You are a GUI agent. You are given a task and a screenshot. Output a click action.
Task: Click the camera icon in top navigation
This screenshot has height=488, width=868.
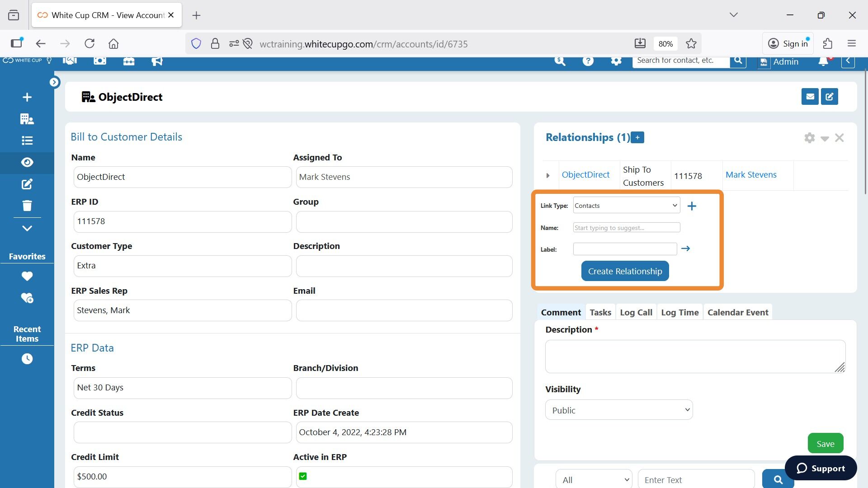[100, 61]
